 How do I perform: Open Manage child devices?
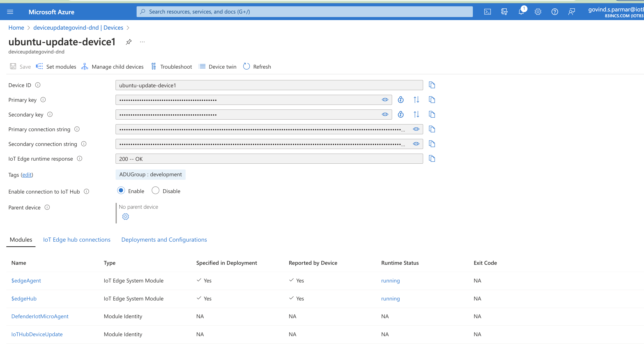[113, 67]
